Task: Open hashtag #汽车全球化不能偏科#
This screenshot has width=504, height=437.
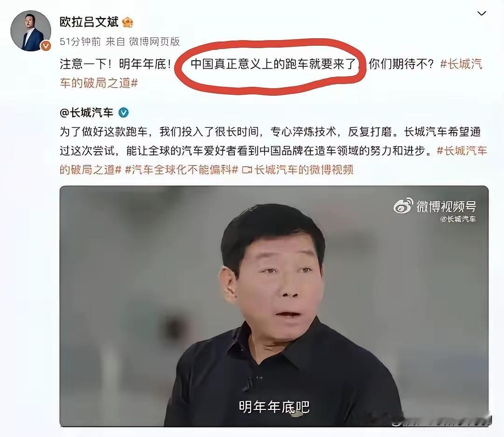Action: [x=181, y=169]
